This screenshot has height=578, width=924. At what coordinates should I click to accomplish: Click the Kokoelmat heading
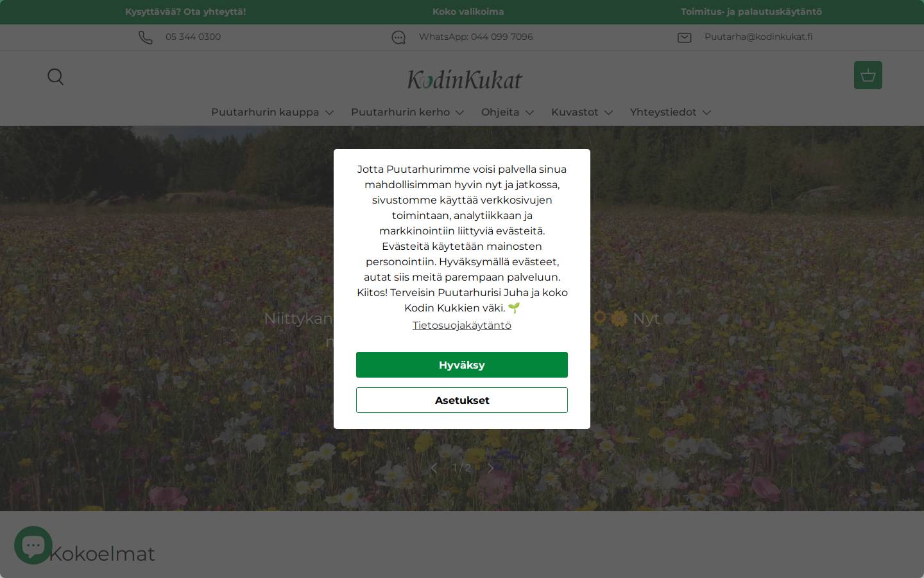click(x=101, y=554)
